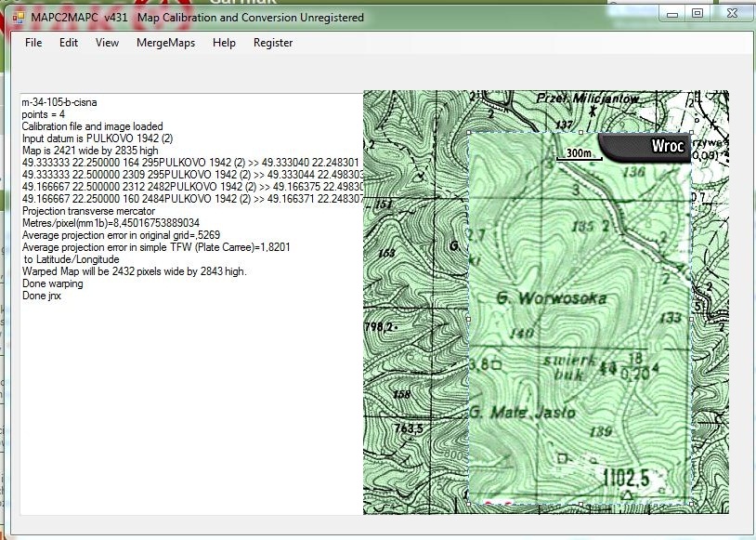Image resolution: width=756 pixels, height=540 pixels.
Task: Open the View menu
Action: [107, 43]
